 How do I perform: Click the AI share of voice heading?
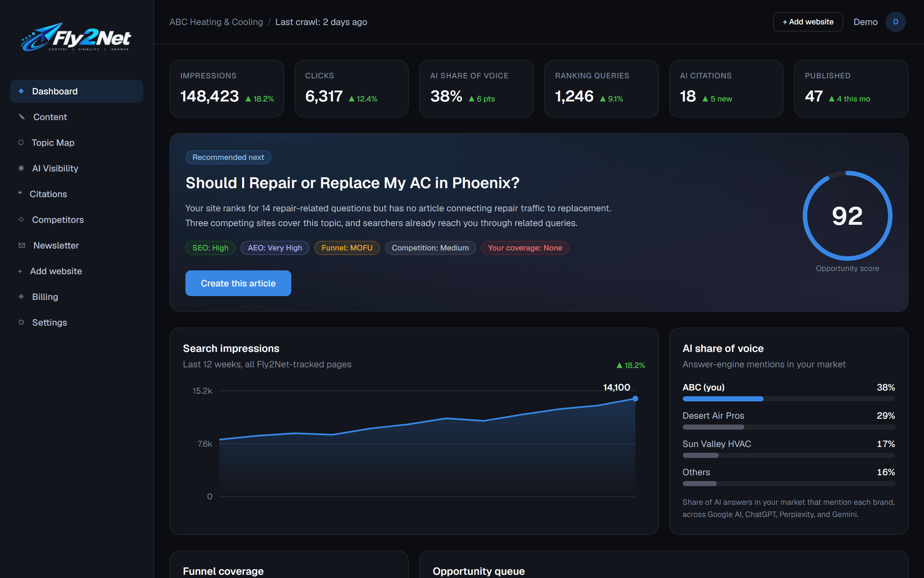click(x=723, y=348)
